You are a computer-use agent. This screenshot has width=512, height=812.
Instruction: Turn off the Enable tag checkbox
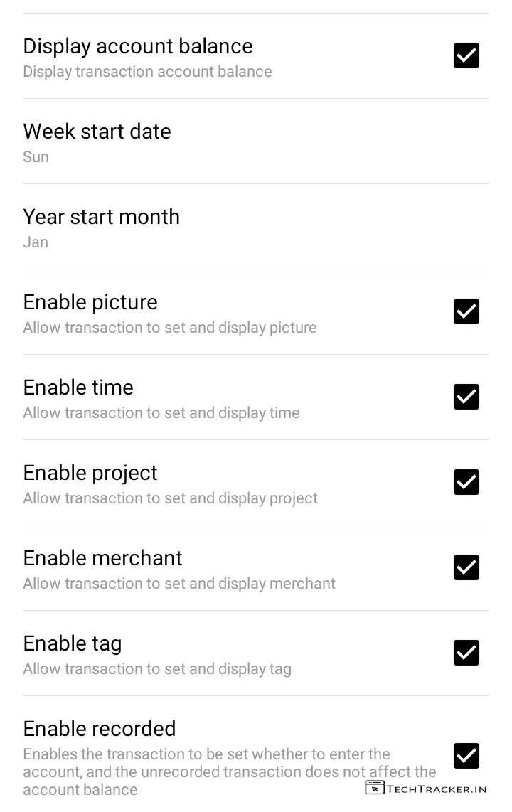tap(466, 653)
